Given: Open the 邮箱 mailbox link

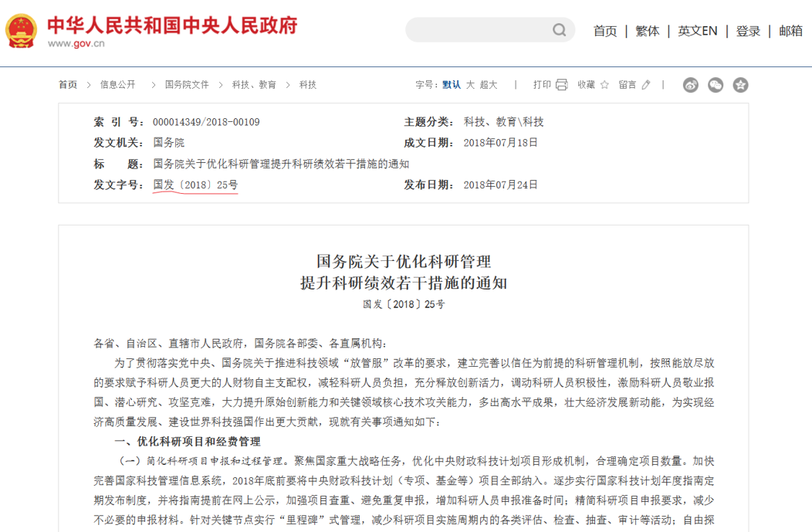Looking at the screenshot, I should coord(790,31).
